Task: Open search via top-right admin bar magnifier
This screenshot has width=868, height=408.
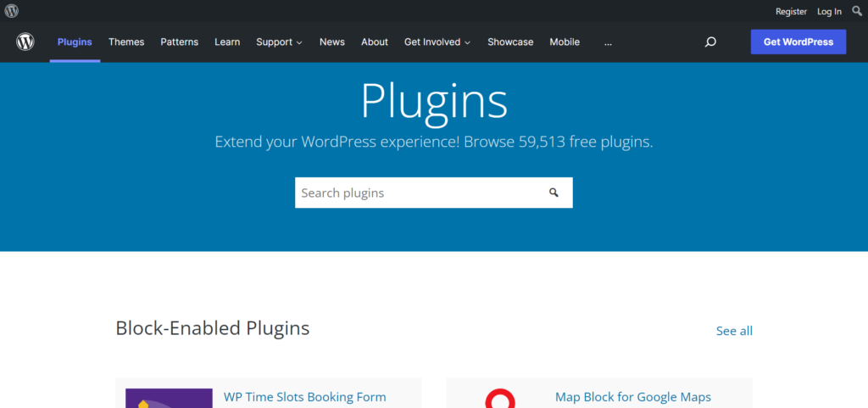Action: pos(857,11)
